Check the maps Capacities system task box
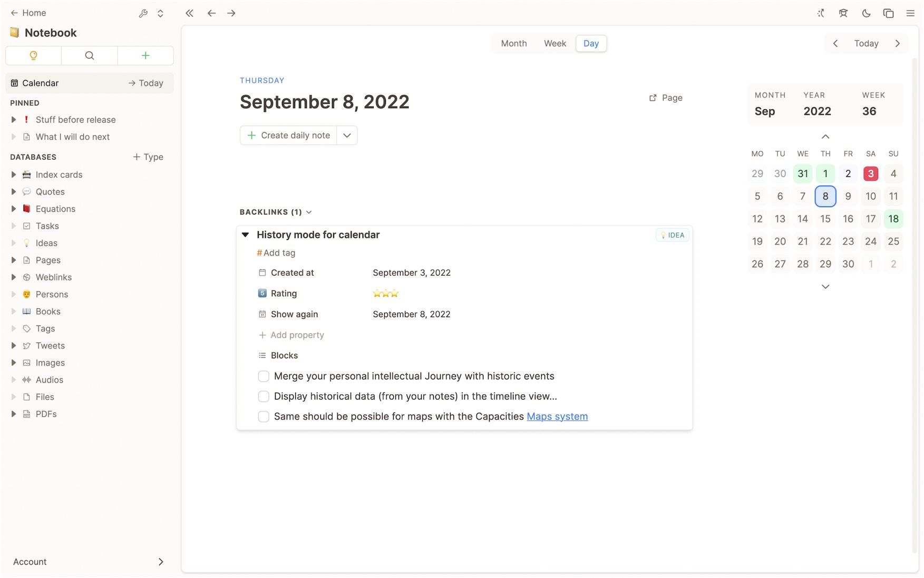The height and width of the screenshot is (578, 924). 264,416
